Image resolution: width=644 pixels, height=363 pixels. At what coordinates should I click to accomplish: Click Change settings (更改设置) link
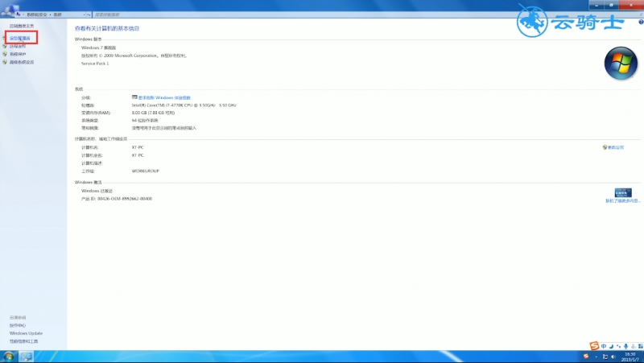click(x=616, y=147)
